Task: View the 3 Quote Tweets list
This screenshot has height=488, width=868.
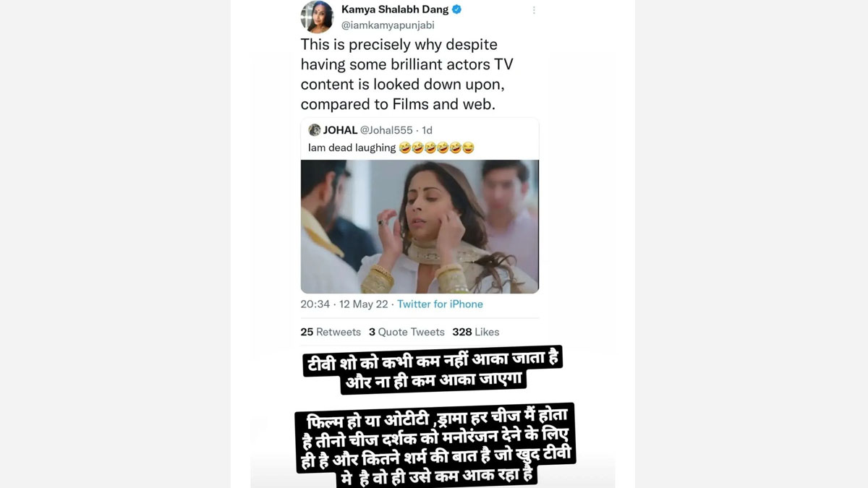Action: tap(407, 332)
